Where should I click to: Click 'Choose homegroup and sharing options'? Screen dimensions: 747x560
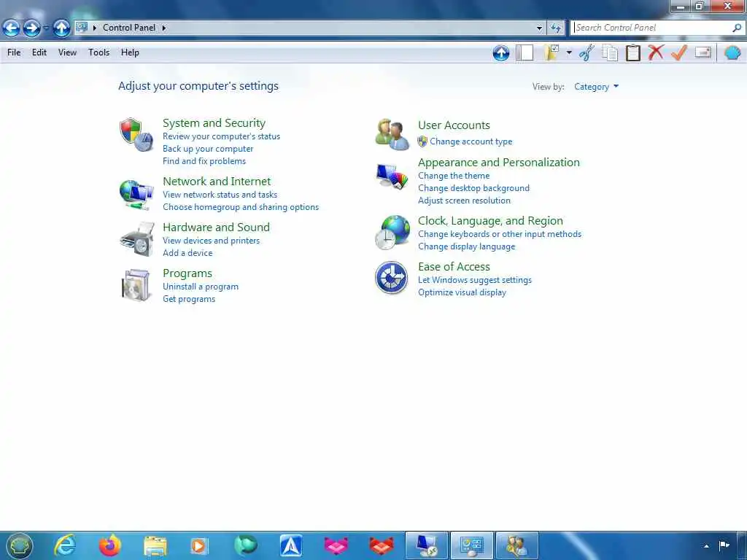click(x=241, y=206)
